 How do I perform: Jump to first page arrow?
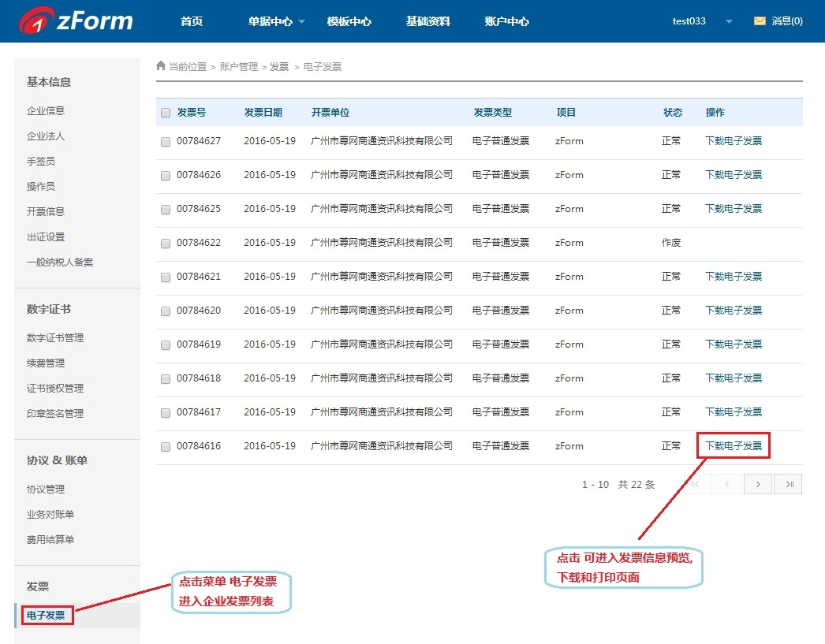point(696,484)
